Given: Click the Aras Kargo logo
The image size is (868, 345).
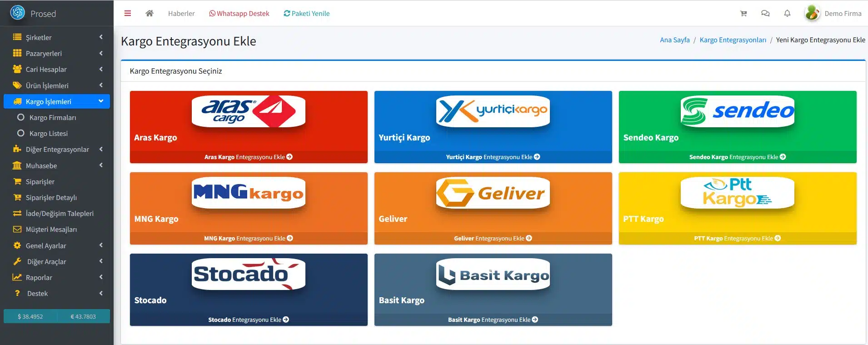Looking at the screenshot, I should pyautogui.click(x=249, y=111).
